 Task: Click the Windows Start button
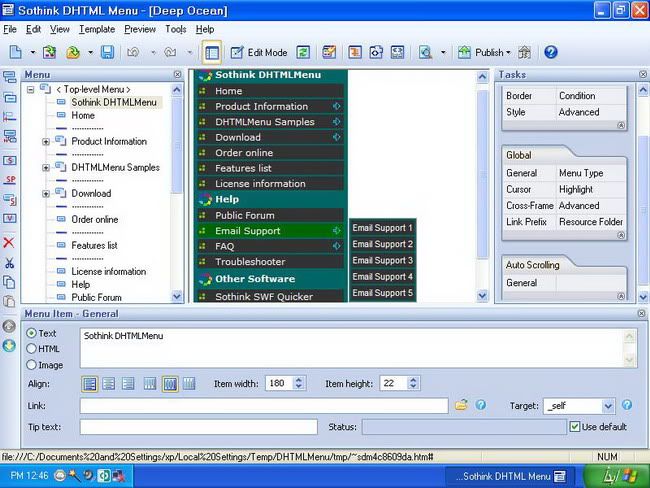coord(616,476)
